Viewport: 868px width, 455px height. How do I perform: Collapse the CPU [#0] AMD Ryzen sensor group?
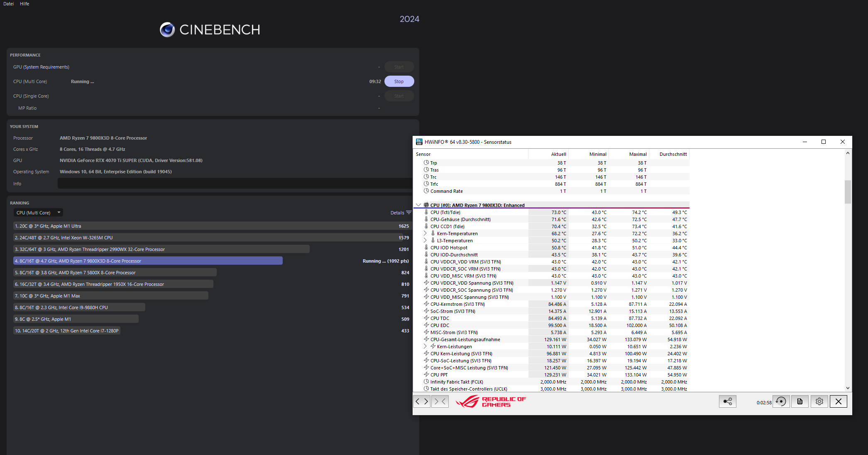pos(418,205)
